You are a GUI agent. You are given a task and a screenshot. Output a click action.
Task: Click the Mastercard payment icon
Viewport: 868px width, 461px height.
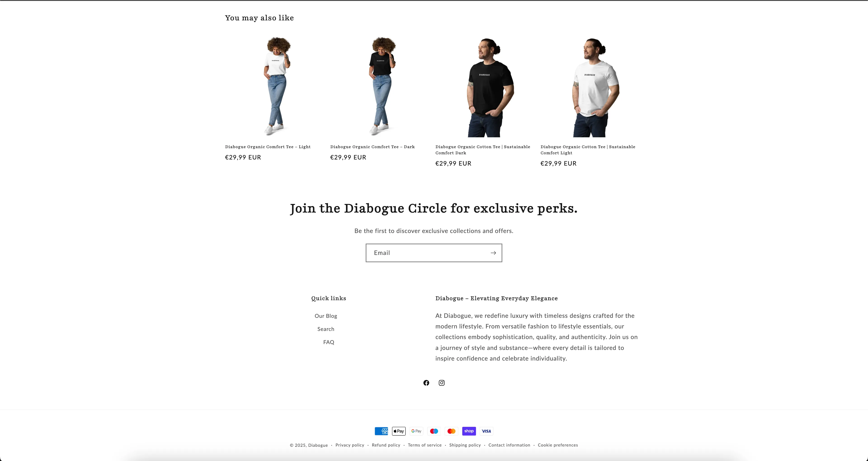(452, 431)
